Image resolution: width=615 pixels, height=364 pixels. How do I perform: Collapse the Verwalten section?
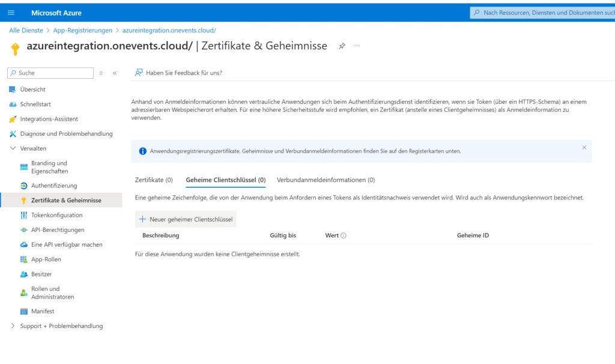13,148
